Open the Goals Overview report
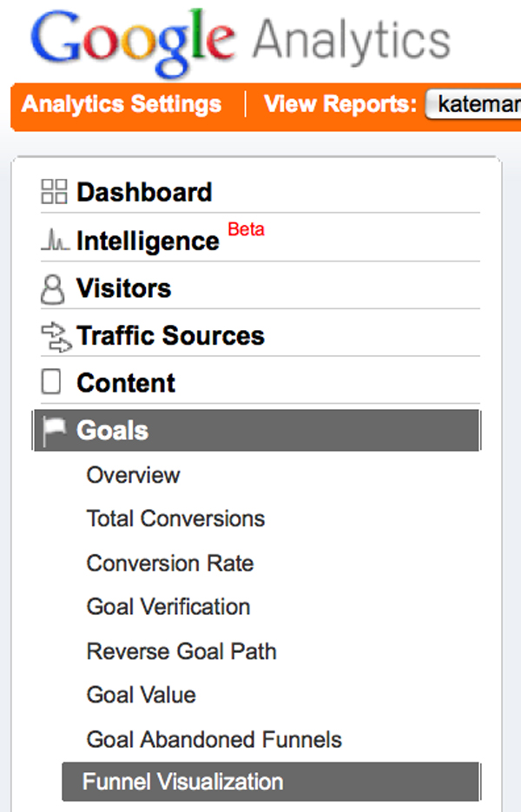Viewport: 521px width, 812px height. pyautogui.click(x=133, y=475)
